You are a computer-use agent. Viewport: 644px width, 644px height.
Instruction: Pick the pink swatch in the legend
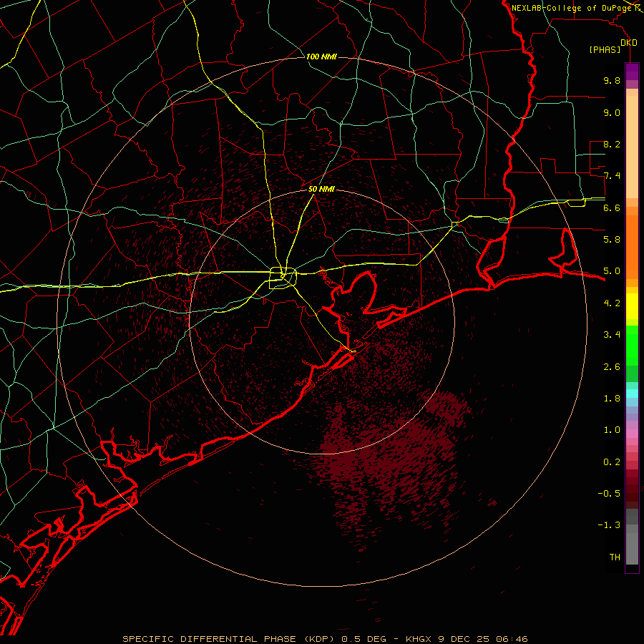tap(632, 434)
